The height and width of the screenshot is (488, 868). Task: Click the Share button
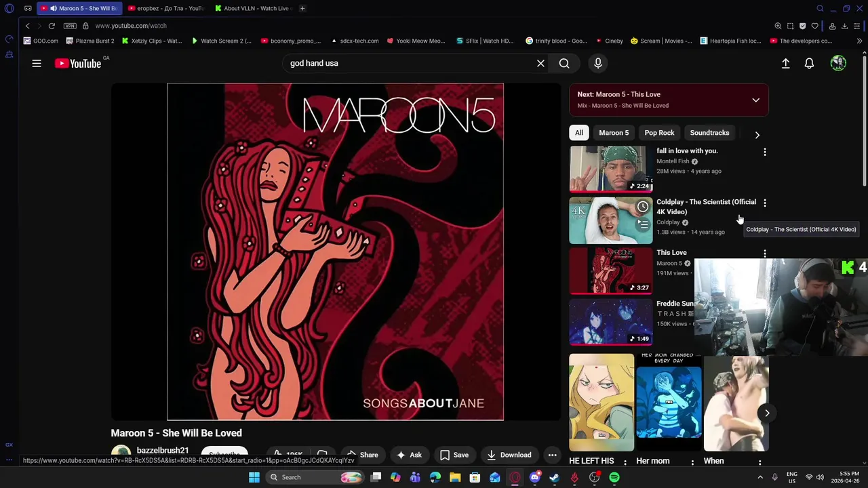(362, 455)
